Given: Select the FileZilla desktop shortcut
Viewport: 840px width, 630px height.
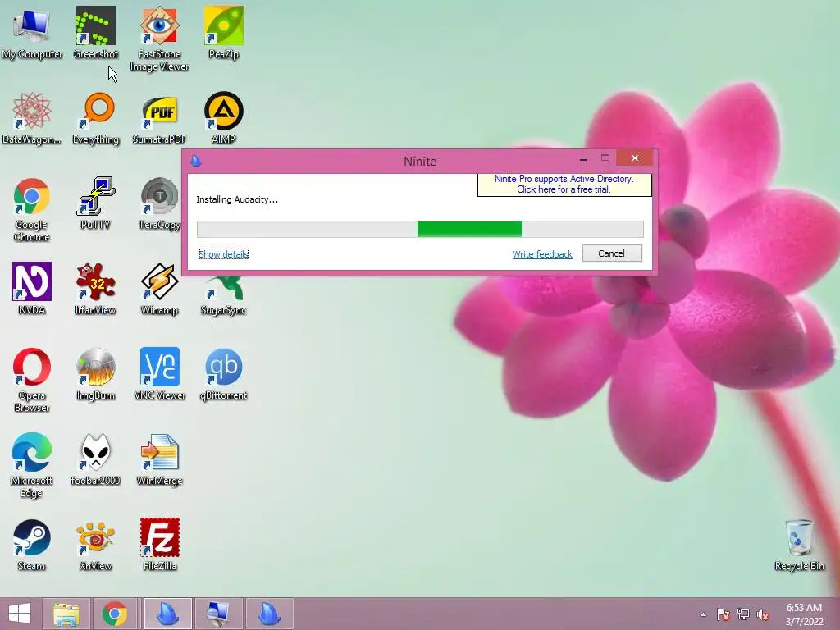Looking at the screenshot, I should coord(159,545).
